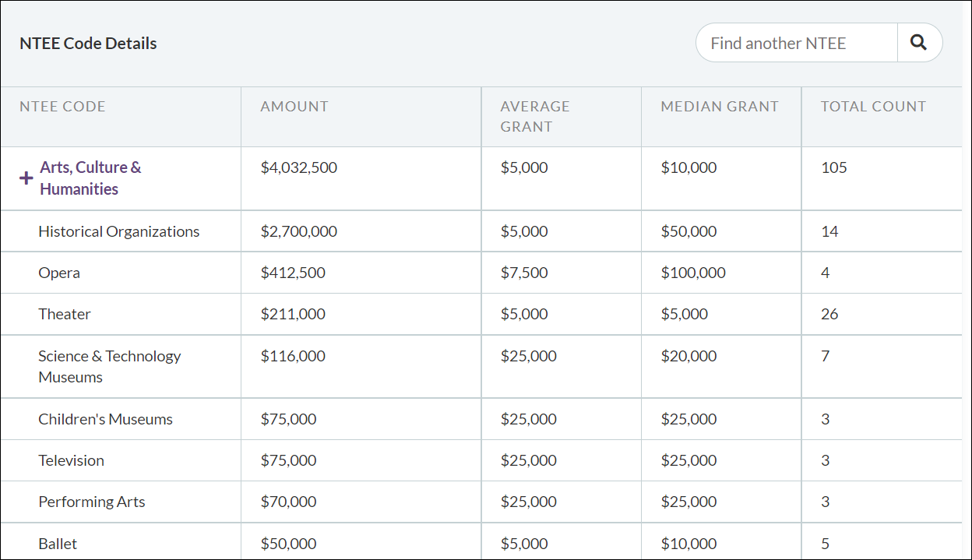Submit a search with the magnifier button
The image size is (972, 560).
coord(919,42)
